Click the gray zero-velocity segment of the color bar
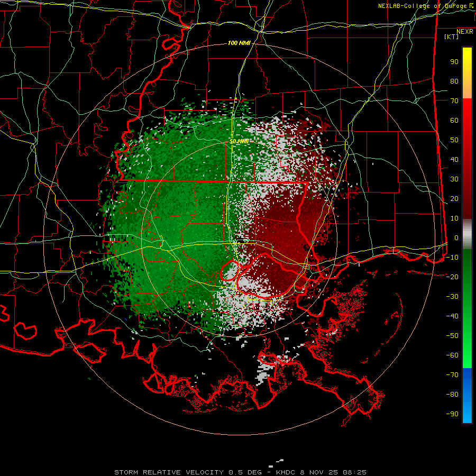This screenshot has height=476, width=476. pyautogui.click(x=467, y=234)
